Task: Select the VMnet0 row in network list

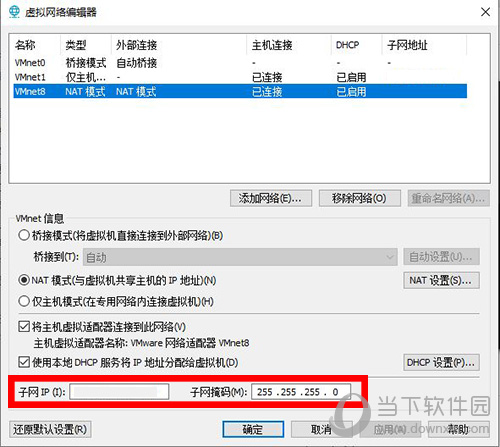Action: (x=240, y=63)
